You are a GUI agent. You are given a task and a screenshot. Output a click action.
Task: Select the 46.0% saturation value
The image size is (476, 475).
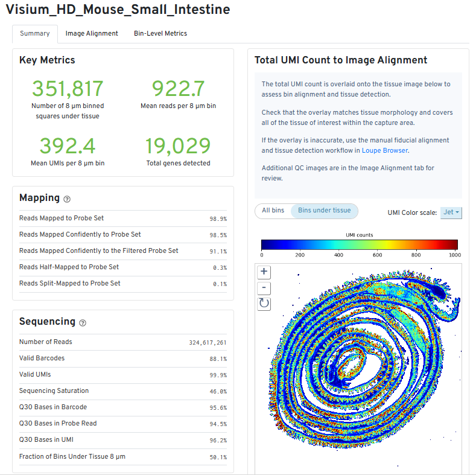click(218, 392)
